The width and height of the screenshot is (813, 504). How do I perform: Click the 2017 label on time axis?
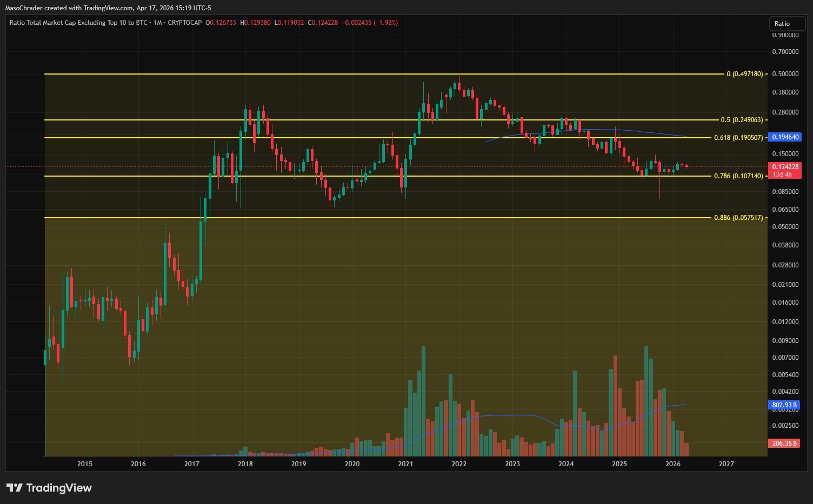pos(192,464)
